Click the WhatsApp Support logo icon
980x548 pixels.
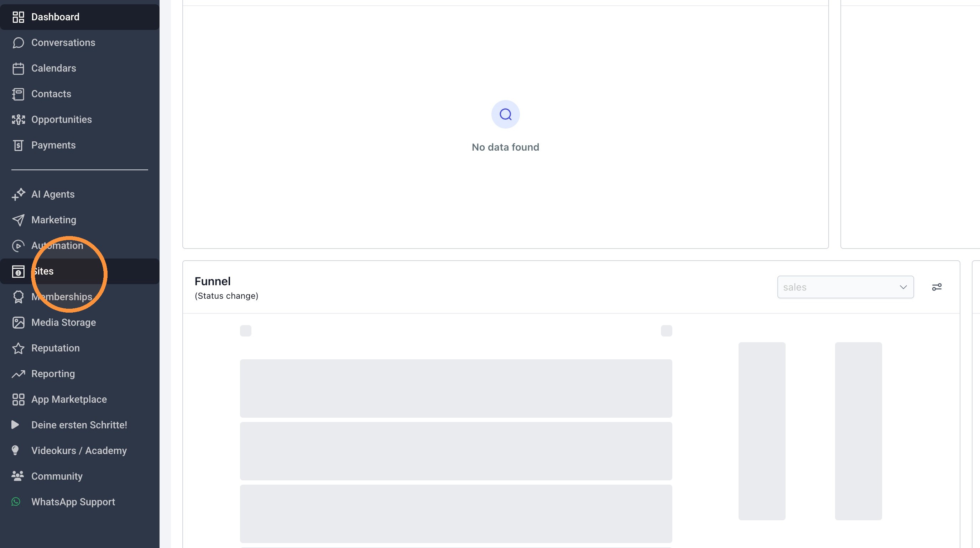(16, 502)
